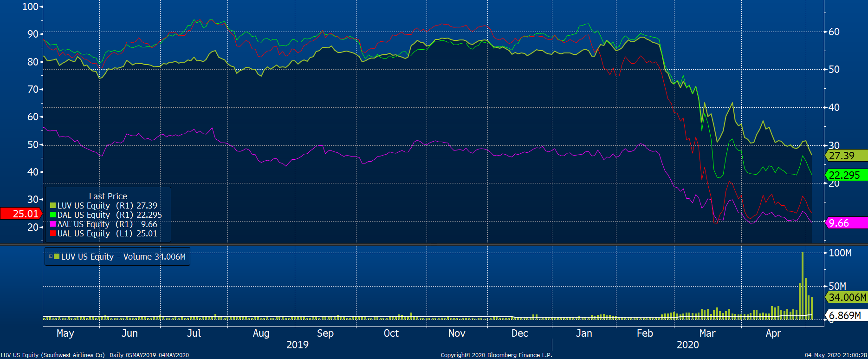Click the tallest volume bar in late April
This screenshot has height=359, width=868.
pyautogui.click(x=803, y=286)
